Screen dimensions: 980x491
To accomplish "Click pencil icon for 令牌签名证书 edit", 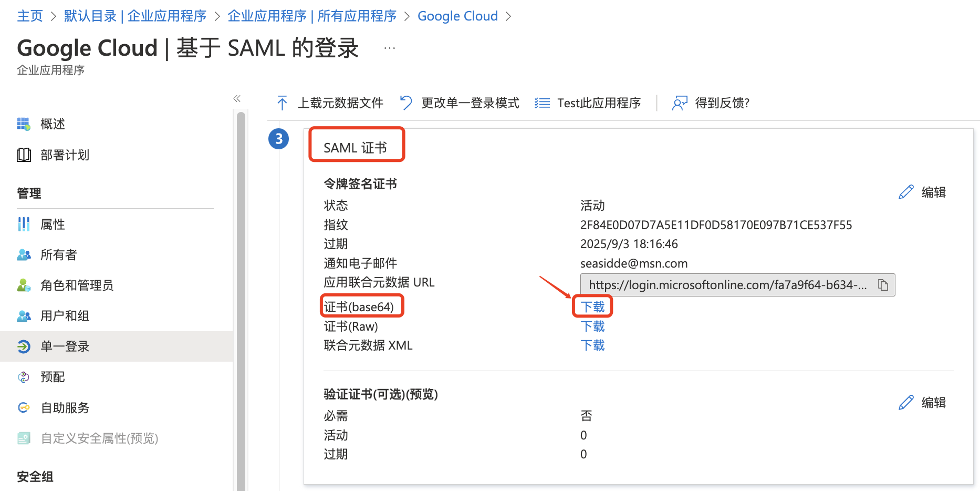I will tap(906, 192).
